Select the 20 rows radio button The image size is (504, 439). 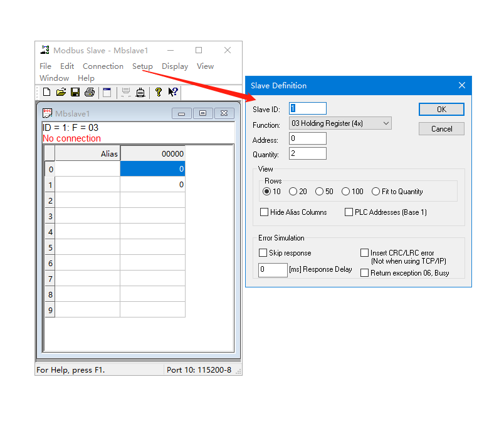tap(293, 192)
